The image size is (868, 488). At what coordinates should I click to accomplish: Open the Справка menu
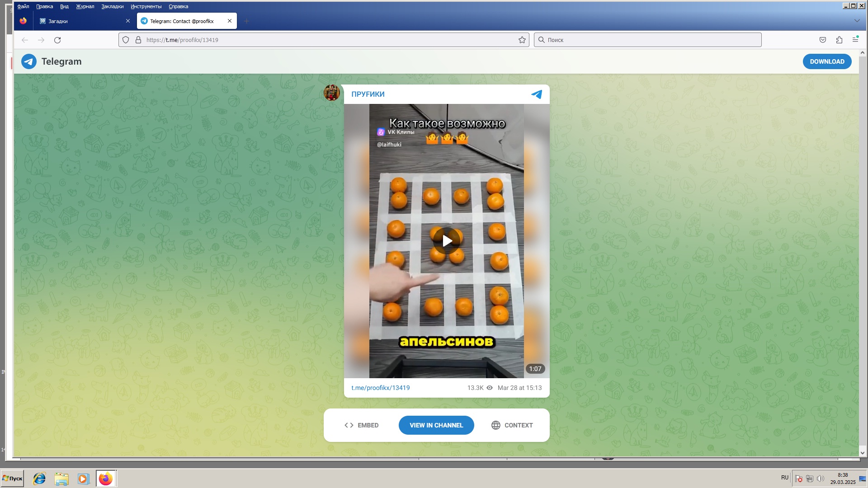pyautogui.click(x=178, y=6)
